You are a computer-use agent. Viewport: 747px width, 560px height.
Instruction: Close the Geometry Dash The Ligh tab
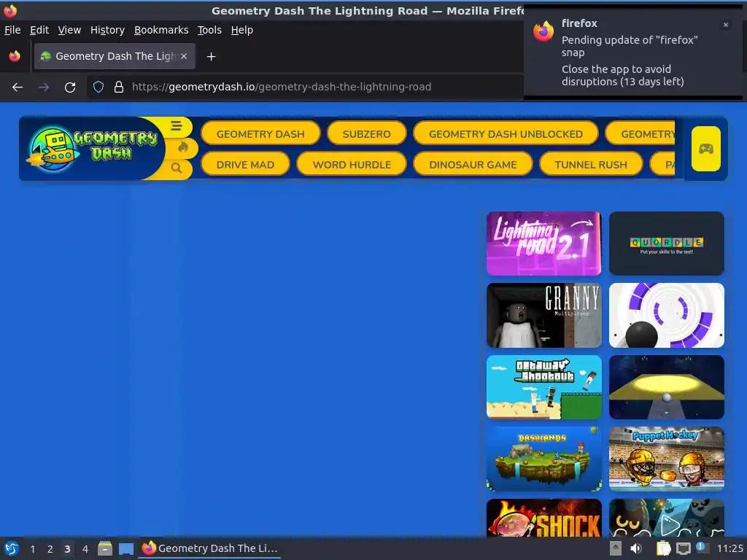click(x=184, y=56)
